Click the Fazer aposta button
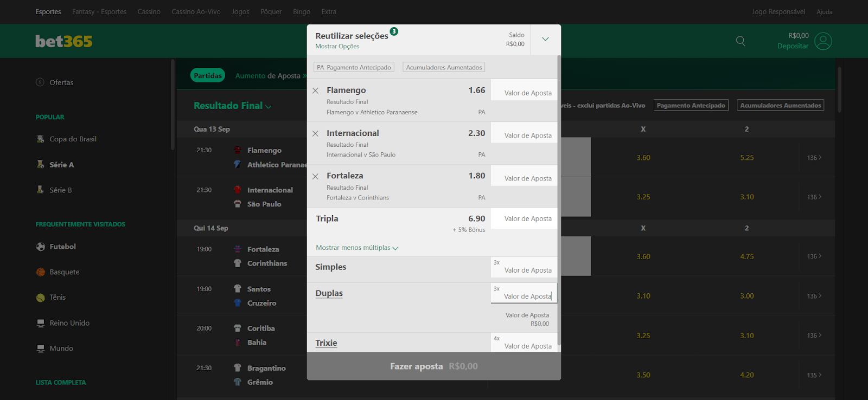This screenshot has height=400, width=868. [434, 366]
